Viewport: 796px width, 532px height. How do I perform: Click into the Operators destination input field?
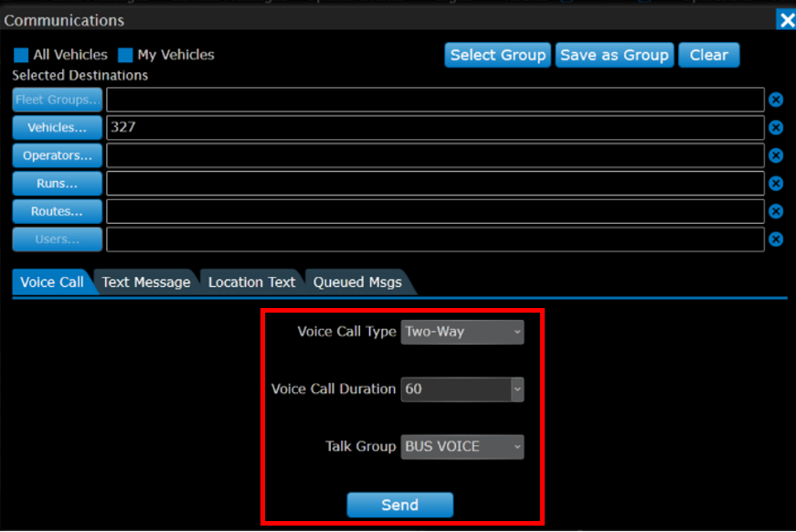click(x=435, y=155)
